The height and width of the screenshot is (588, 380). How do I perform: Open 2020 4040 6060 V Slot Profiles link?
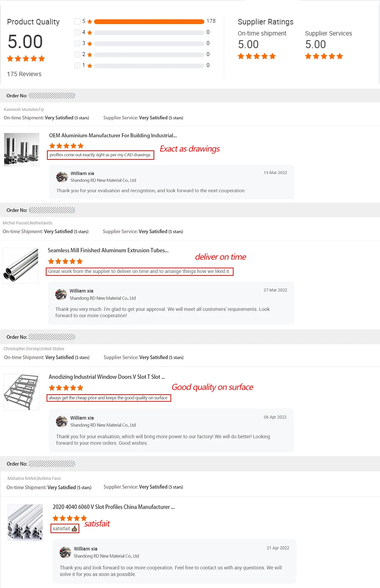[114, 507]
